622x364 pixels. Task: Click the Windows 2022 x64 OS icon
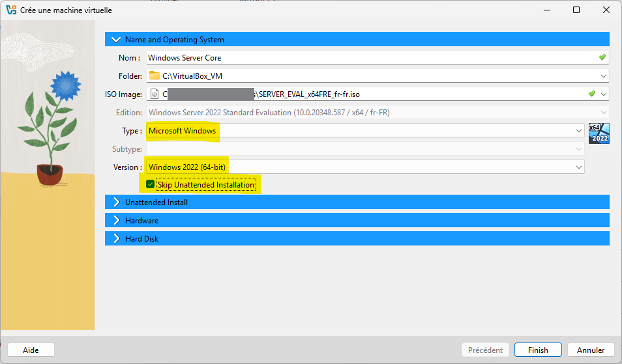599,133
